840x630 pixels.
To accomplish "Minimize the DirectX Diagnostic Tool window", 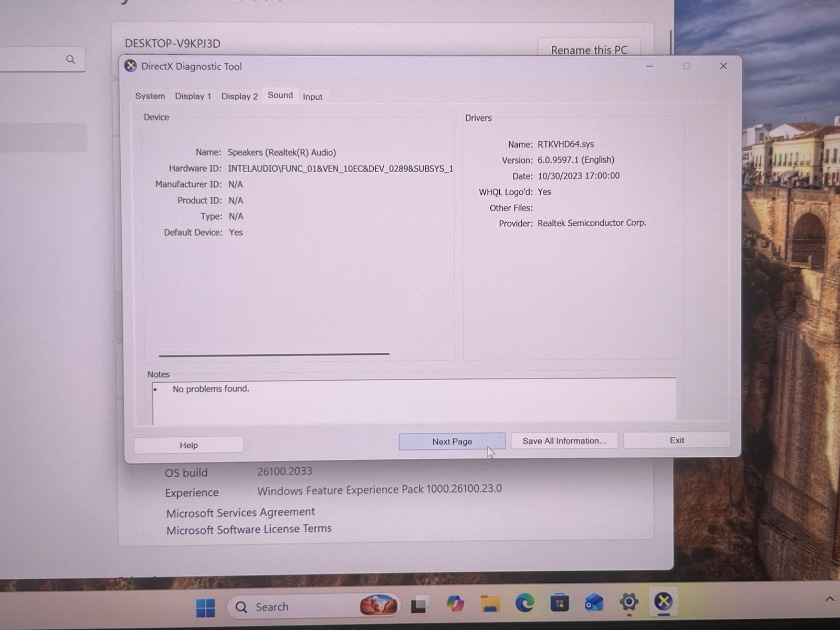I will pyautogui.click(x=649, y=66).
